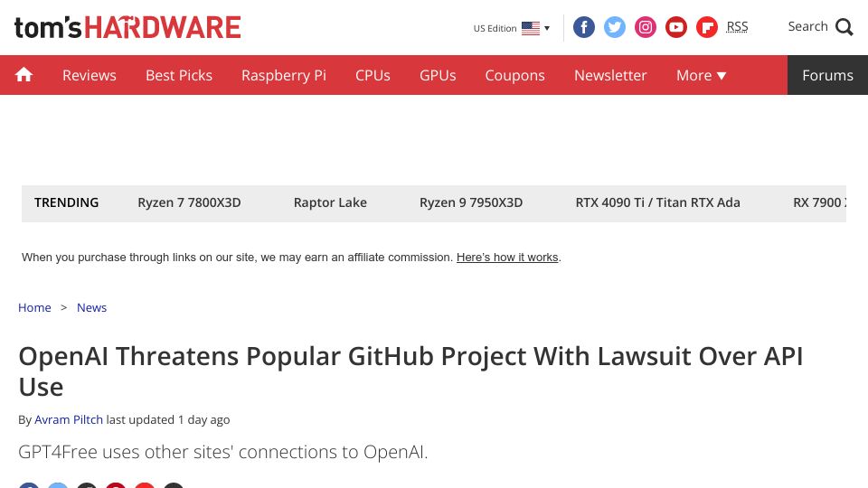Screen dimensions: 868x488
Task: Open the GPUs section
Action: [438, 75]
